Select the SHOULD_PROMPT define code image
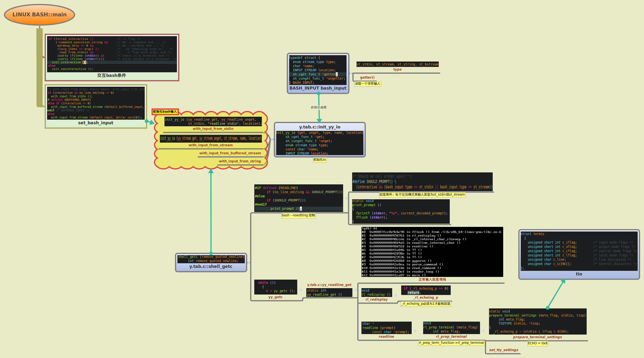 pyautogui.click(x=422, y=182)
